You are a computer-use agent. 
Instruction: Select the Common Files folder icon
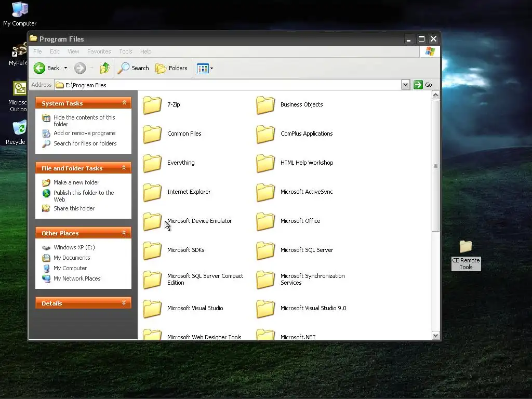[152, 134]
